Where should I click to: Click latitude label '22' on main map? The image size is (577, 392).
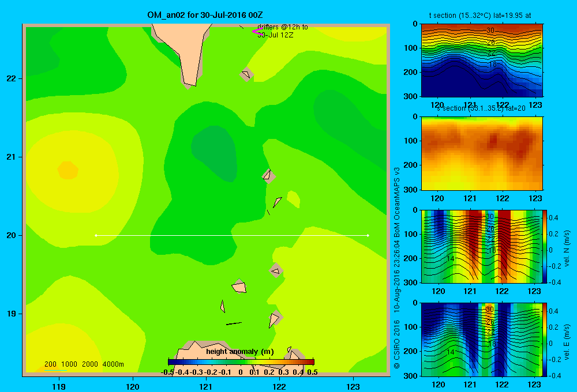click(x=12, y=78)
